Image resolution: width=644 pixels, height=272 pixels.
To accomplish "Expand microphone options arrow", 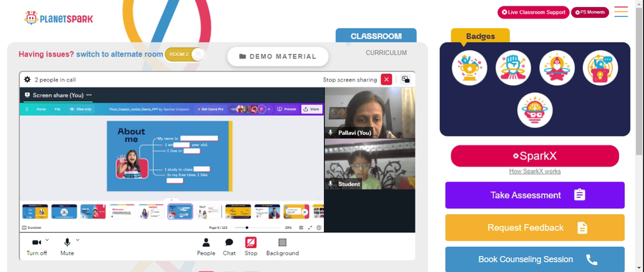I will click(78, 240).
